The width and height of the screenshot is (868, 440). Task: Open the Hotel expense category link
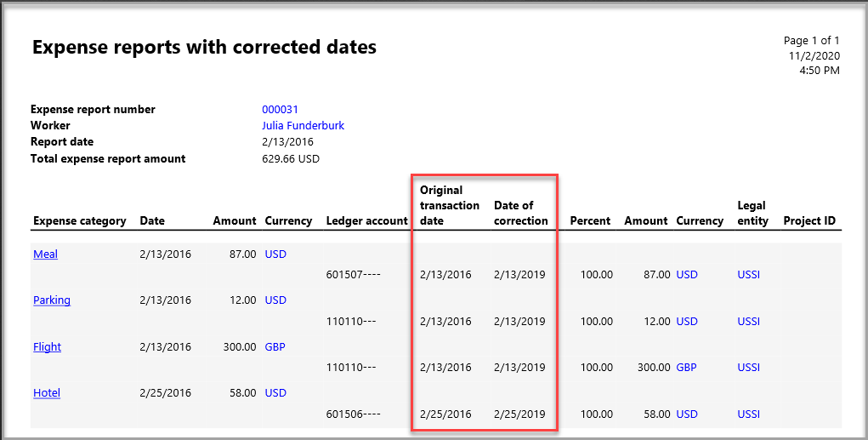click(47, 393)
